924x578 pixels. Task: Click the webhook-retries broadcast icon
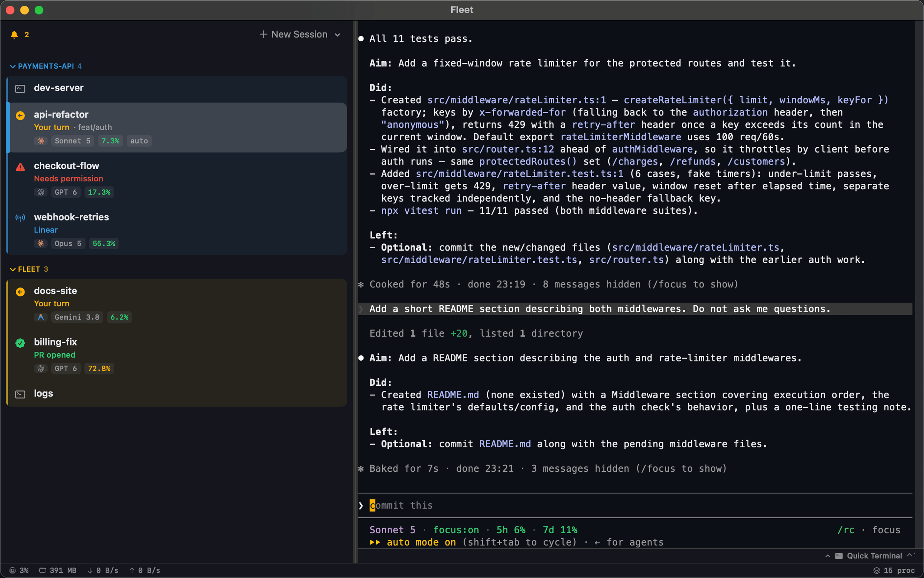click(x=20, y=218)
